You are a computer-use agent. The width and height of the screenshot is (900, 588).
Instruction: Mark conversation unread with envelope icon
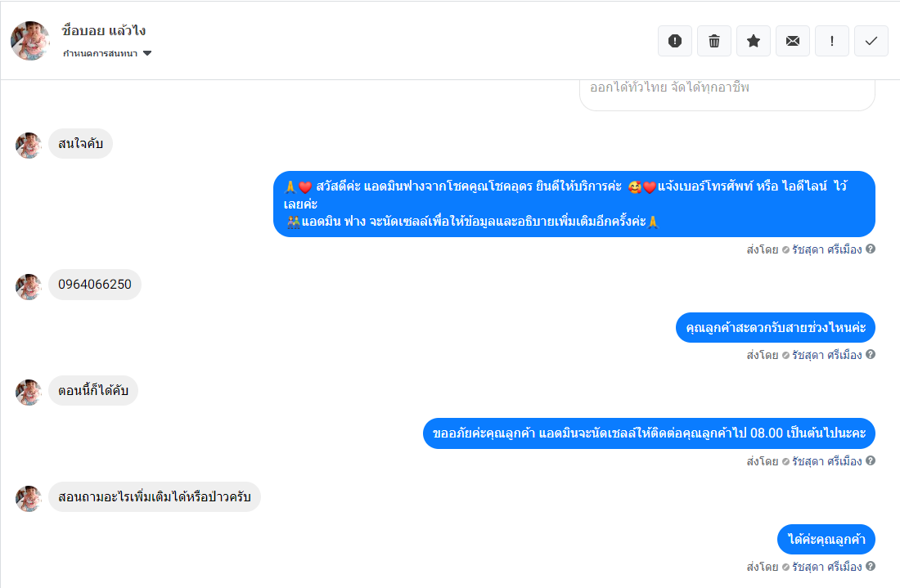coord(793,41)
